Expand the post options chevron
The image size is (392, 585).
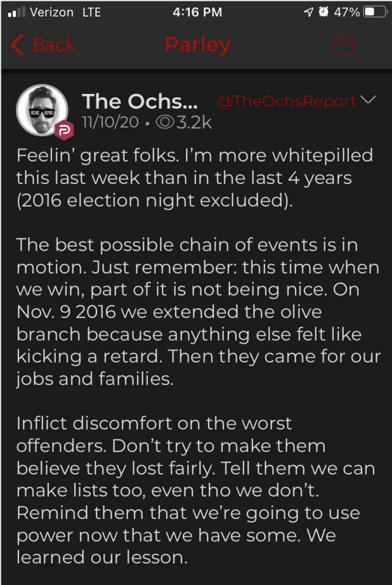pos(369,100)
